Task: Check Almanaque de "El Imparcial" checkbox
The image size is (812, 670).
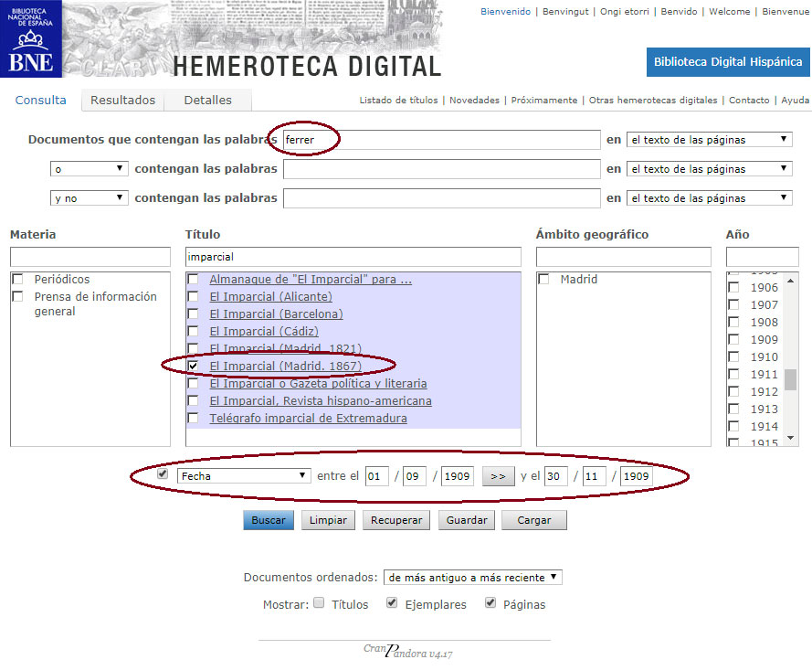Action: [x=193, y=280]
